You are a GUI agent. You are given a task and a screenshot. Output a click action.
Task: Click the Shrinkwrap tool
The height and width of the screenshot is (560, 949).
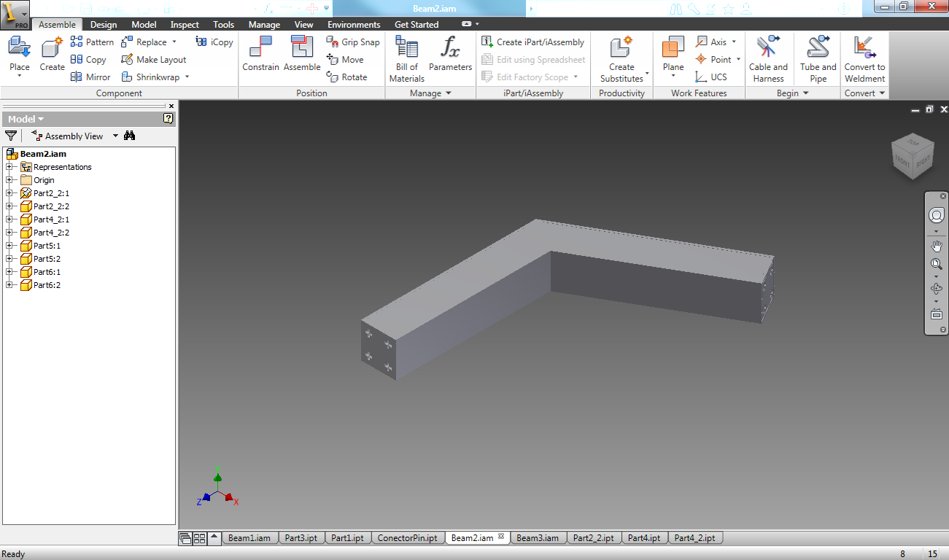coord(150,77)
